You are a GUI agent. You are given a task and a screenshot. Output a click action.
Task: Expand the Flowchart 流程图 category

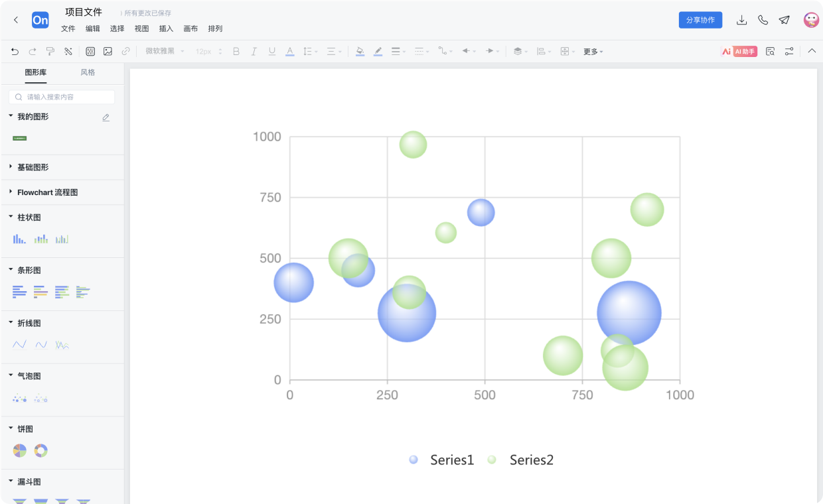47,192
